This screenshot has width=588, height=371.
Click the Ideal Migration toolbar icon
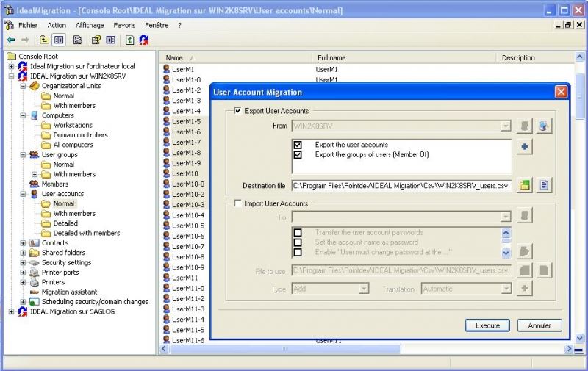pyautogui.click(x=143, y=40)
